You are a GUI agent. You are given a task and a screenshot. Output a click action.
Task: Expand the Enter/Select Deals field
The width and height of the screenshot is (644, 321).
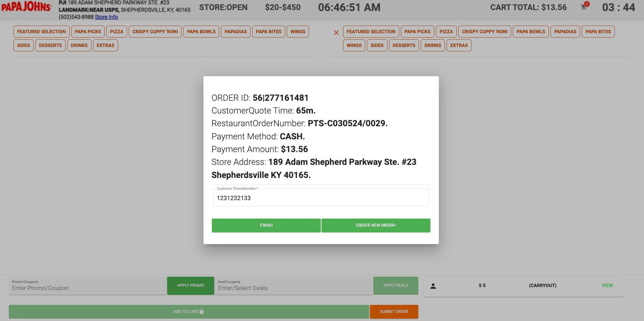coord(293,286)
